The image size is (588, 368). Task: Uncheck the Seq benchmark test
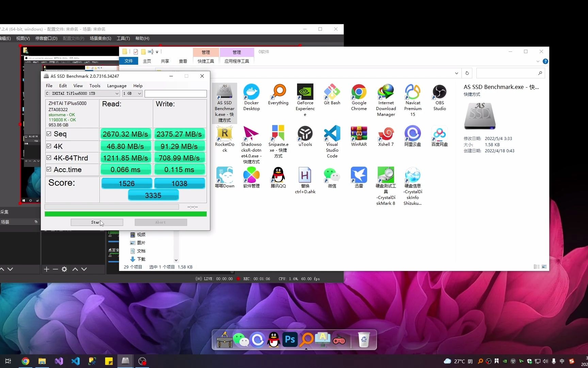click(49, 134)
